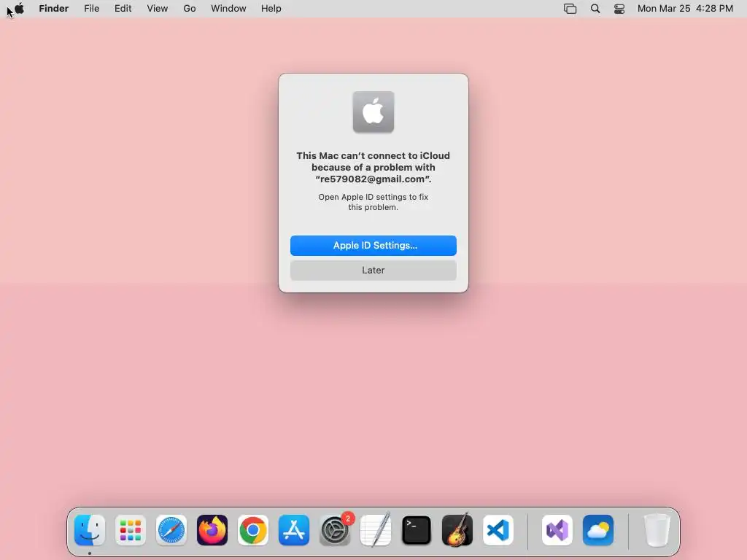This screenshot has height=560, width=747.
Task: Click the iCloud connection problem message text
Action: coord(373,168)
